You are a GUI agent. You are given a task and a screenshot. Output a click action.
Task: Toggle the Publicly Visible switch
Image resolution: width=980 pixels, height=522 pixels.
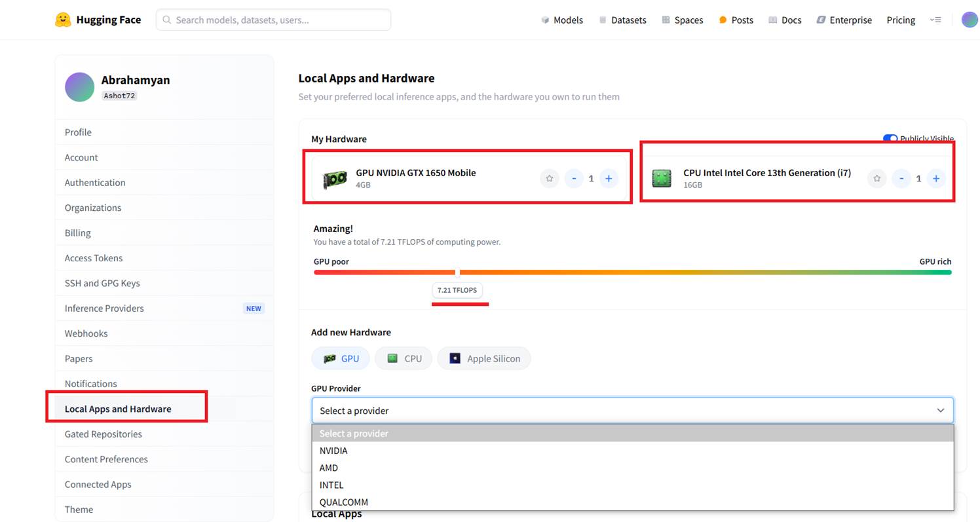(890, 139)
